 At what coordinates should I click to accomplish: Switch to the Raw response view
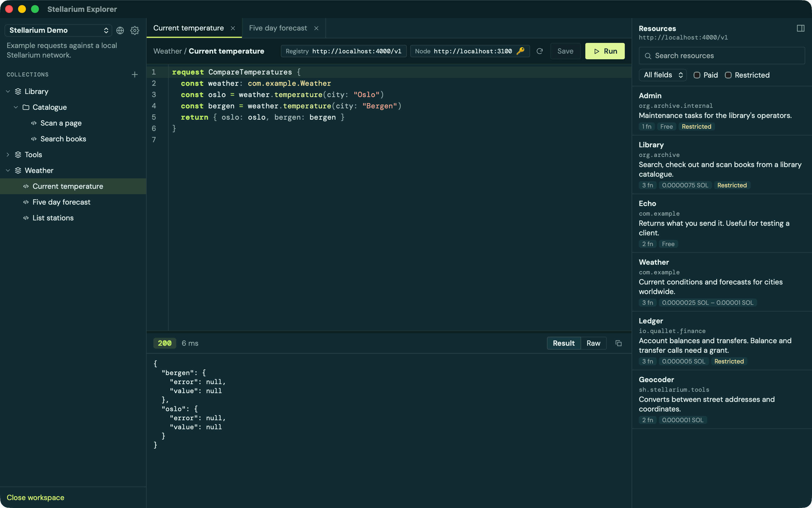pyautogui.click(x=593, y=343)
